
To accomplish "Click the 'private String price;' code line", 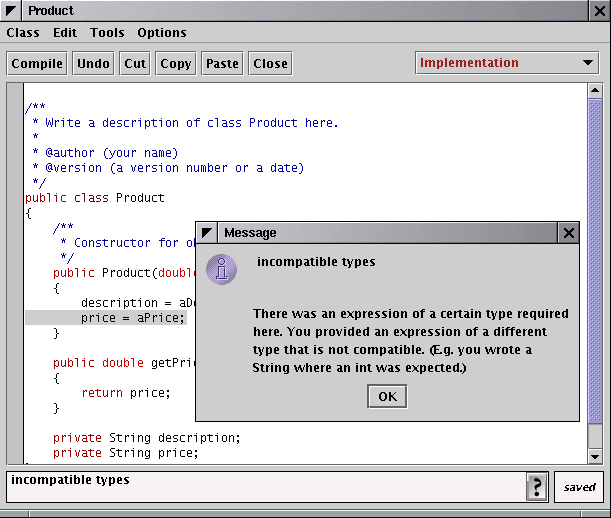I will point(125,453).
